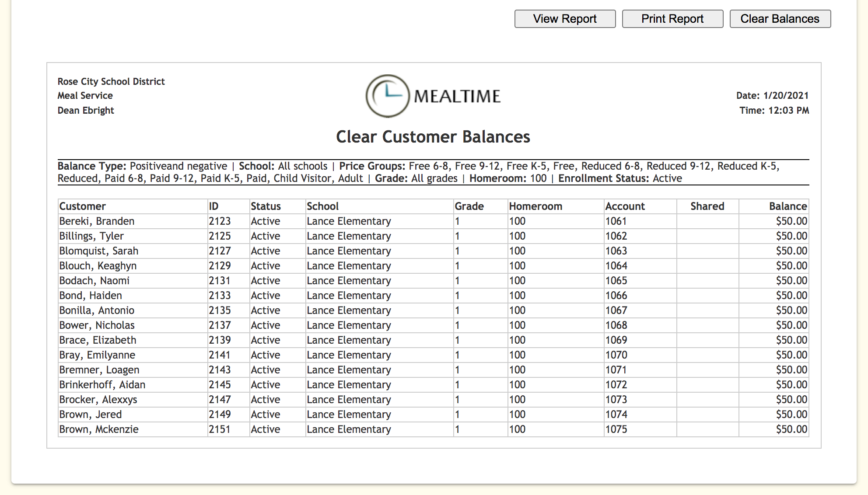868x495 pixels.
Task: Click the Homeroom column header
Action: click(x=535, y=206)
